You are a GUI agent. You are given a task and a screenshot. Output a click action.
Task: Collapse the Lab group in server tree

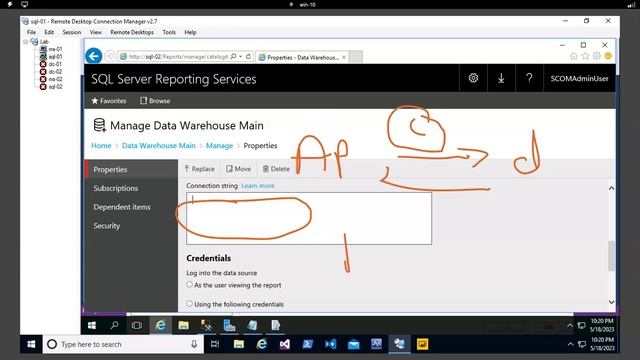point(26,42)
